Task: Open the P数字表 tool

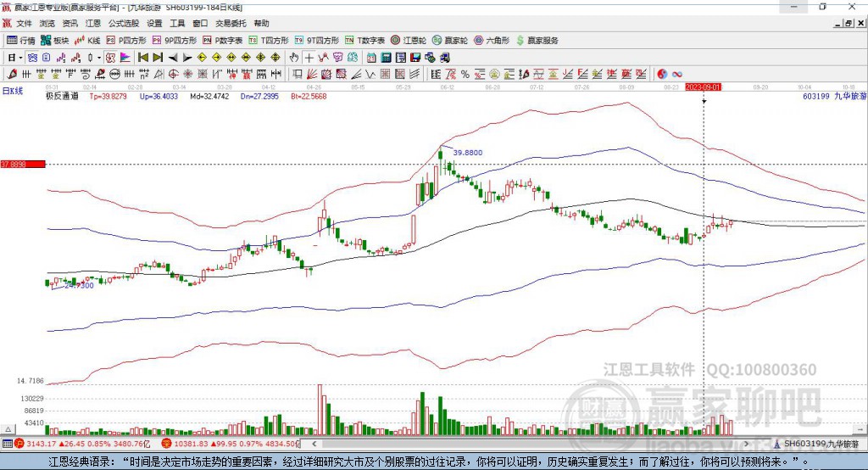Action: point(223,41)
